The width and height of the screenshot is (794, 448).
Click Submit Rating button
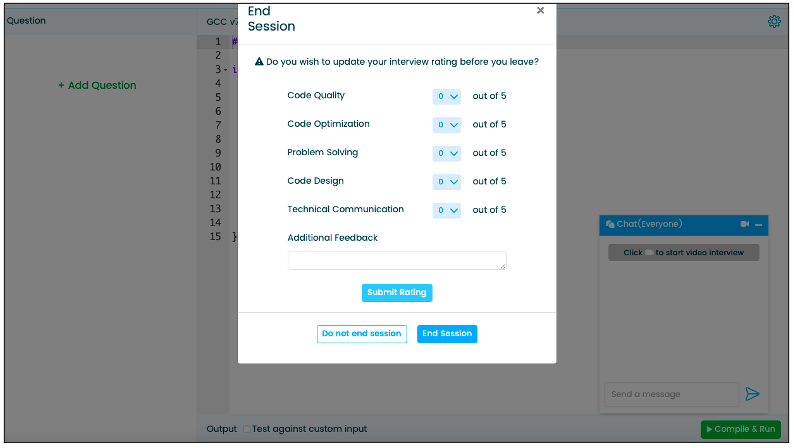pos(397,293)
